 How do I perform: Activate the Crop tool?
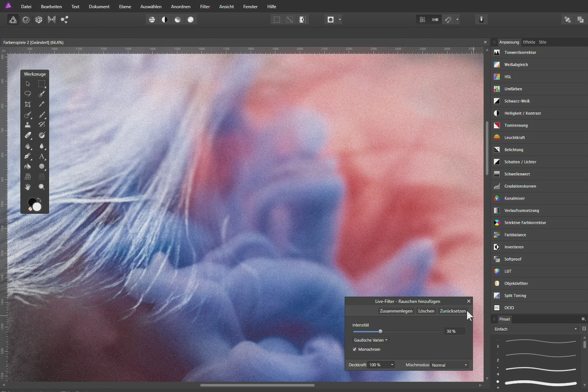coord(28,104)
